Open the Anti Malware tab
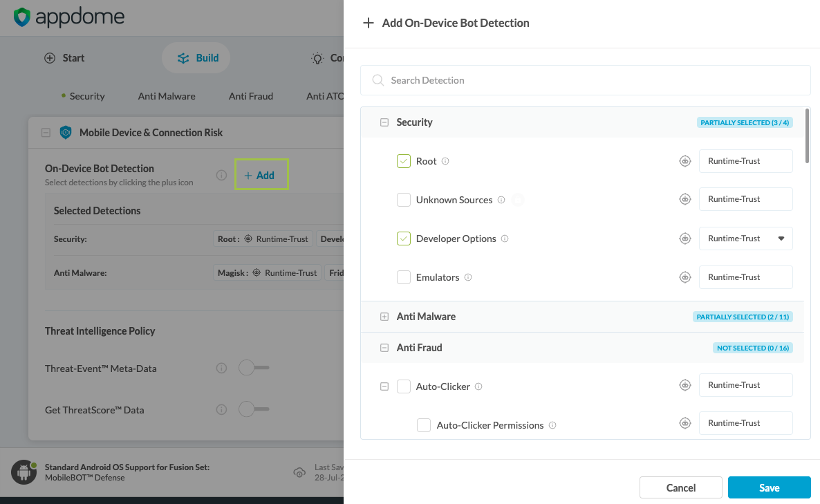 [167, 96]
